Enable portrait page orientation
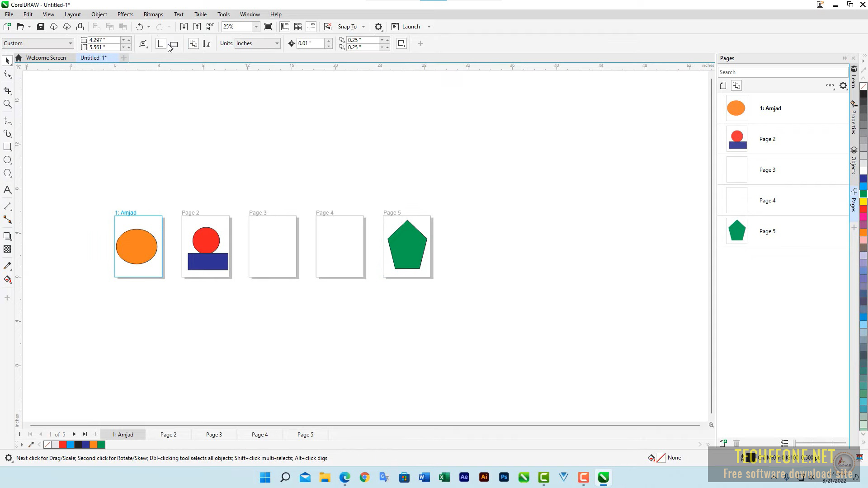Image resolution: width=868 pixels, height=488 pixels. pyautogui.click(x=160, y=43)
